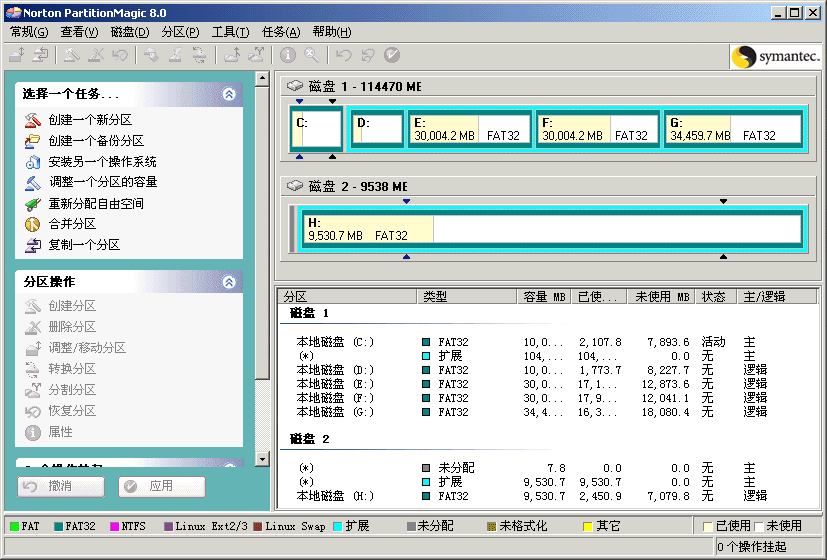The image size is (827, 560).
Task: Click the 容量 MB column header
Action: [x=544, y=297]
